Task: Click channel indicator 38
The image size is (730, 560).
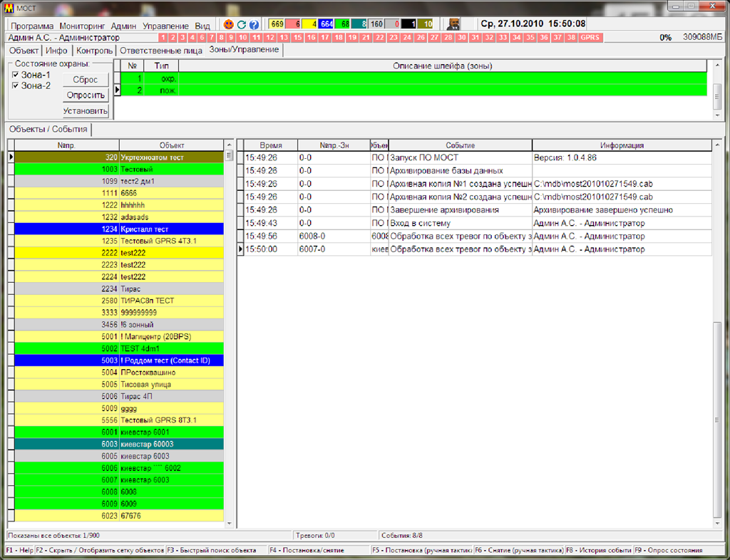Action: [571, 38]
